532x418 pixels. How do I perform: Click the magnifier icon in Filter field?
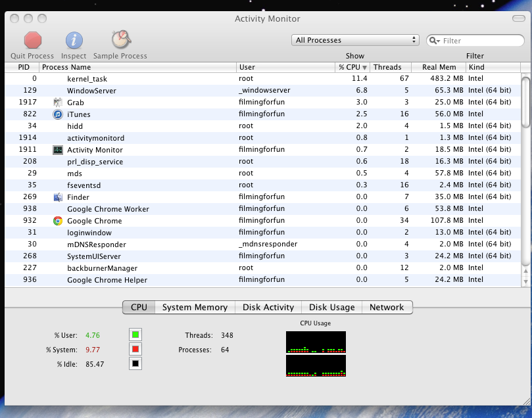point(434,41)
